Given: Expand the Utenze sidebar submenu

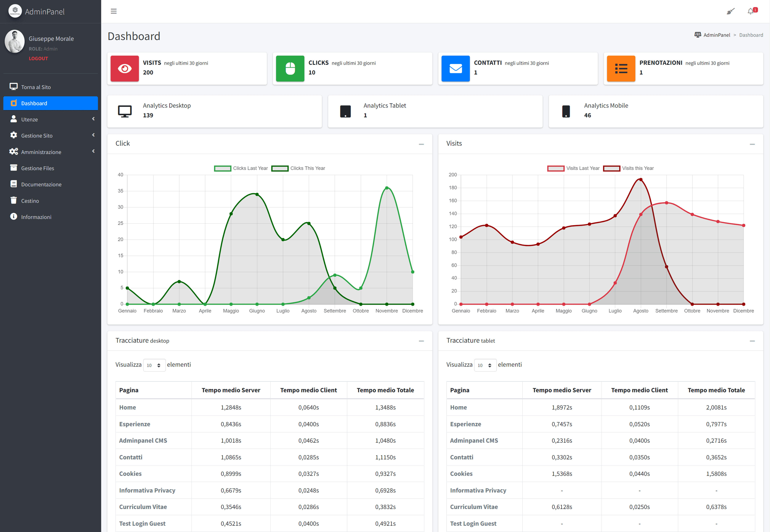Looking at the screenshot, I should (x=51, y=119).
